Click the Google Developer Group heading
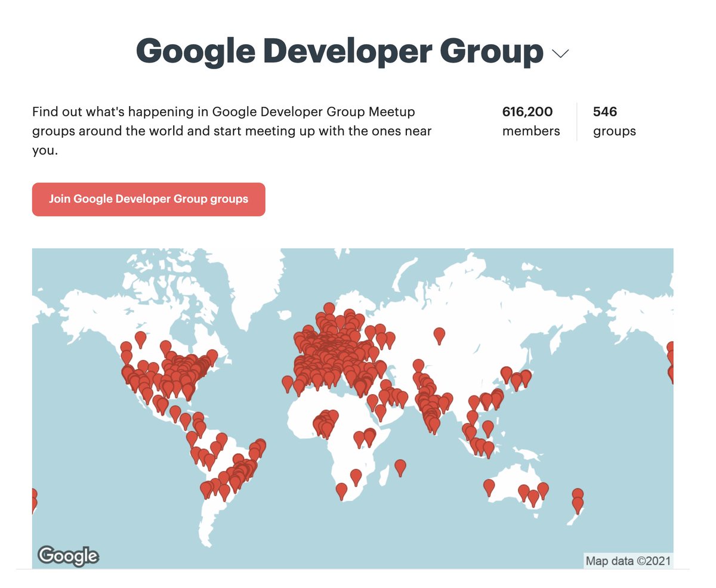 pyautogui.click(x=340, y=51)
